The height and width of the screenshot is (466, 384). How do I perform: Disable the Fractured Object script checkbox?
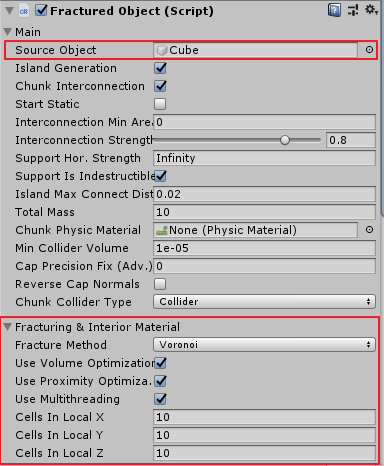point(41,10)
